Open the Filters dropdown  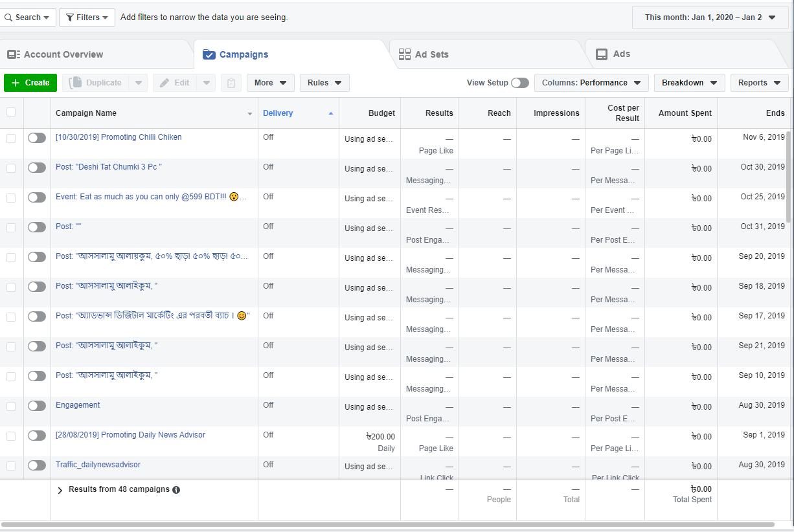coord(87,17)
